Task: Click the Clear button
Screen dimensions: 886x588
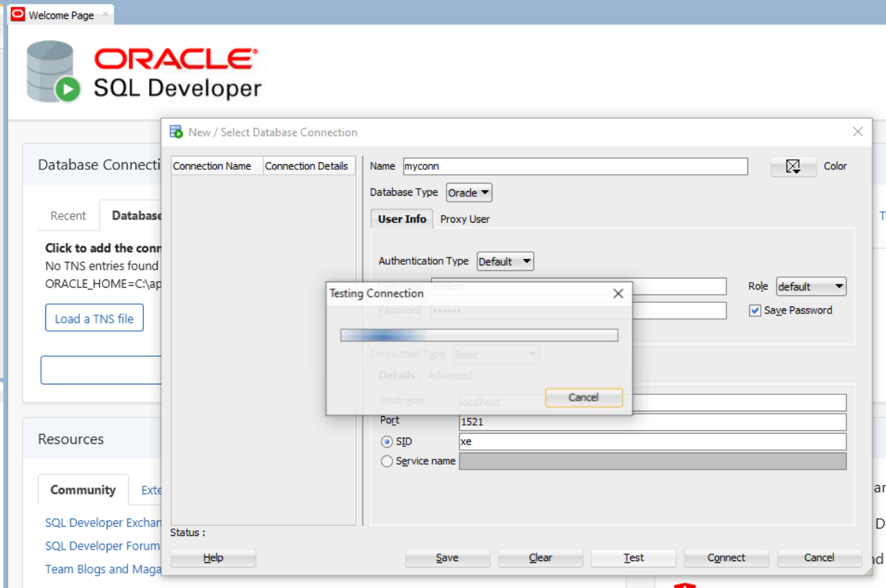Action: pos(541,558)
